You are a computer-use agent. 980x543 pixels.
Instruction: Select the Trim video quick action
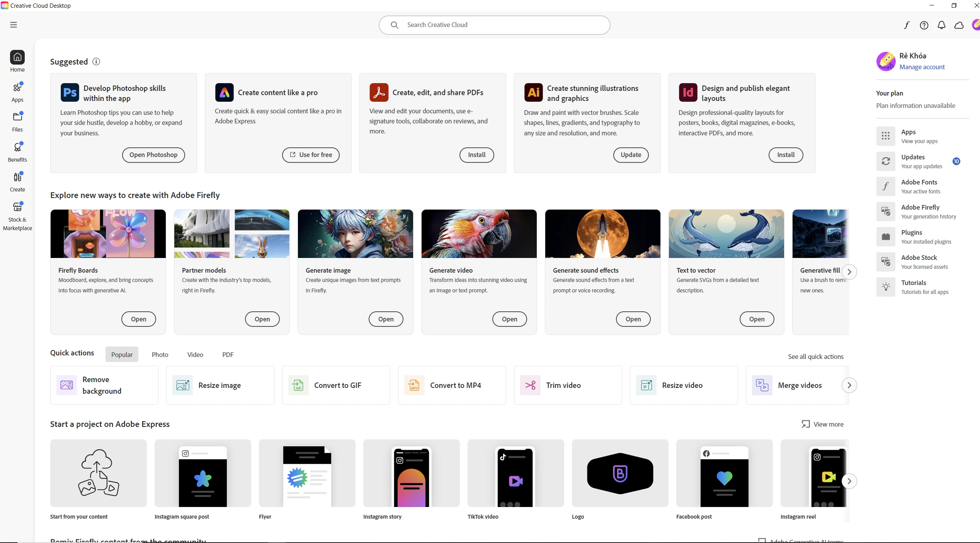(567, 385)
